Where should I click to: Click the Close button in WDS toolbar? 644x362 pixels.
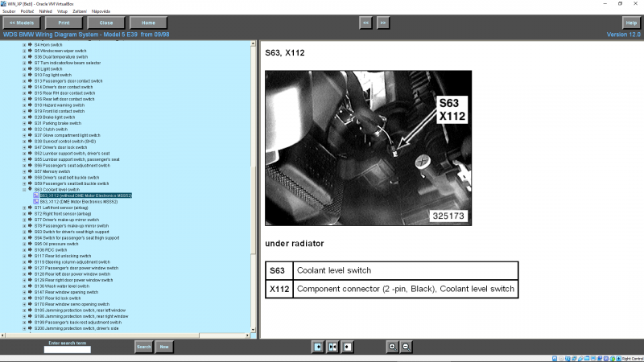[x=106, y=23]
